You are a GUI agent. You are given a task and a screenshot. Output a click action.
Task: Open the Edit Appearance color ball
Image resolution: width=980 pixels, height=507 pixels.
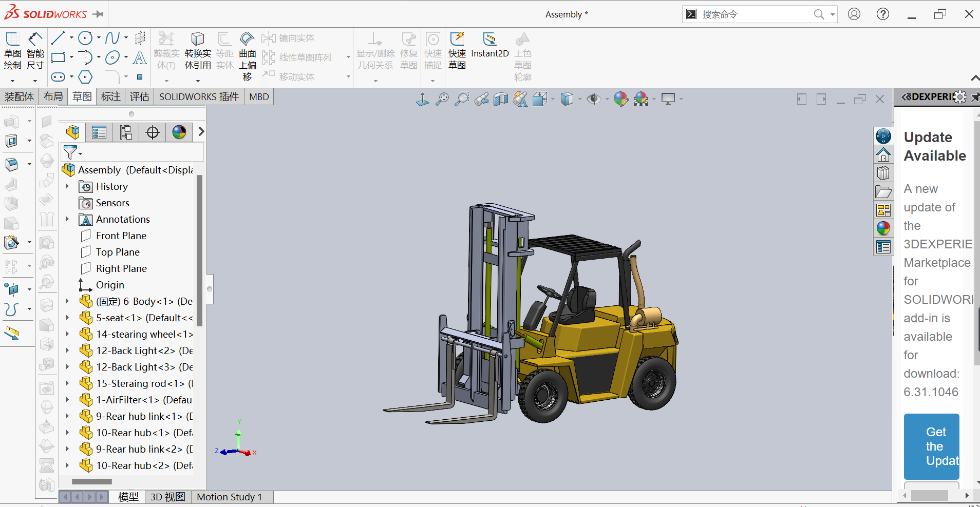[620, 99]
